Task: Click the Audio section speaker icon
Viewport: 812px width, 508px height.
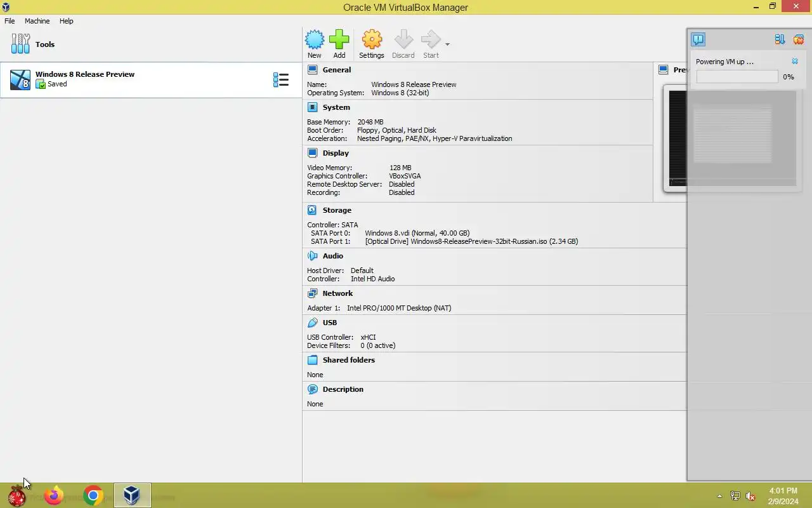Action: [x=312, y=256]
